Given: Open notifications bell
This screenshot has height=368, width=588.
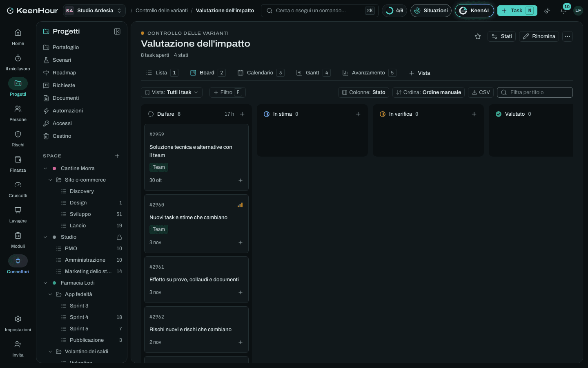Looking at the screenshot, I should tap(563, 11).
